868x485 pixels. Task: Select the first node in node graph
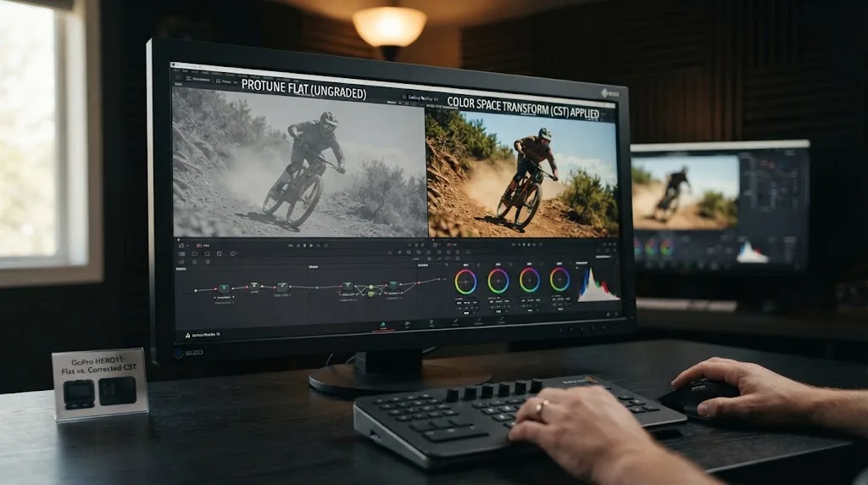(224, 289)
